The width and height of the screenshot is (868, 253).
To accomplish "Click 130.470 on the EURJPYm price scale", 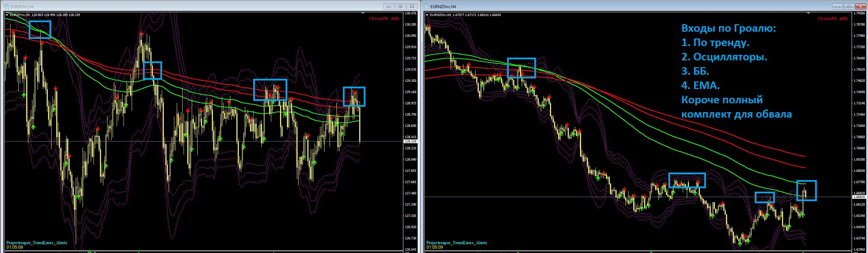I will coord(411,13).
